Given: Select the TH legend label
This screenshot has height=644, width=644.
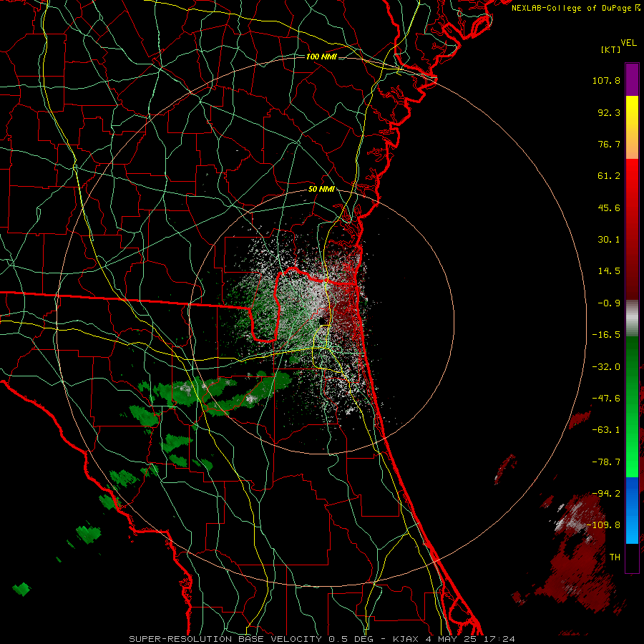Looking at the screenshot, I should click(615, 557).
